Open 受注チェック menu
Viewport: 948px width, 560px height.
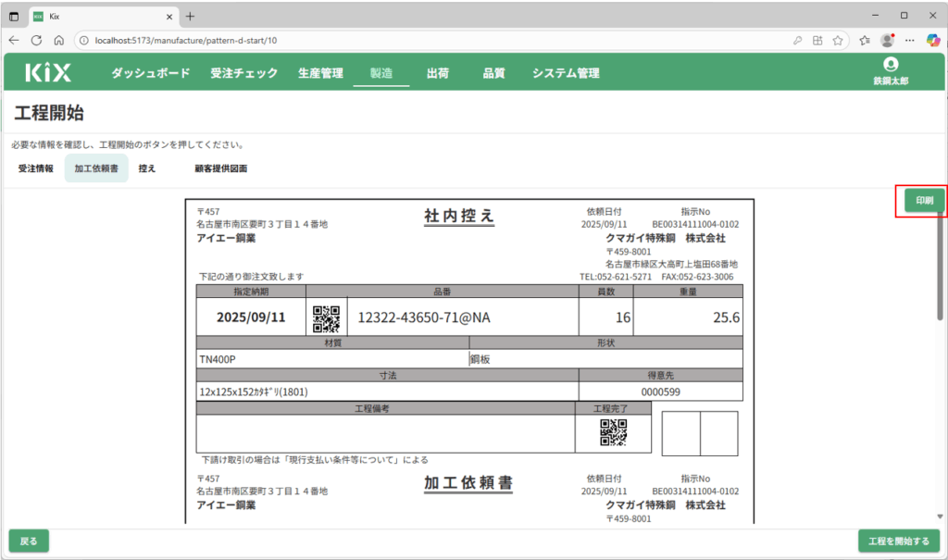[x=244, y=73]
